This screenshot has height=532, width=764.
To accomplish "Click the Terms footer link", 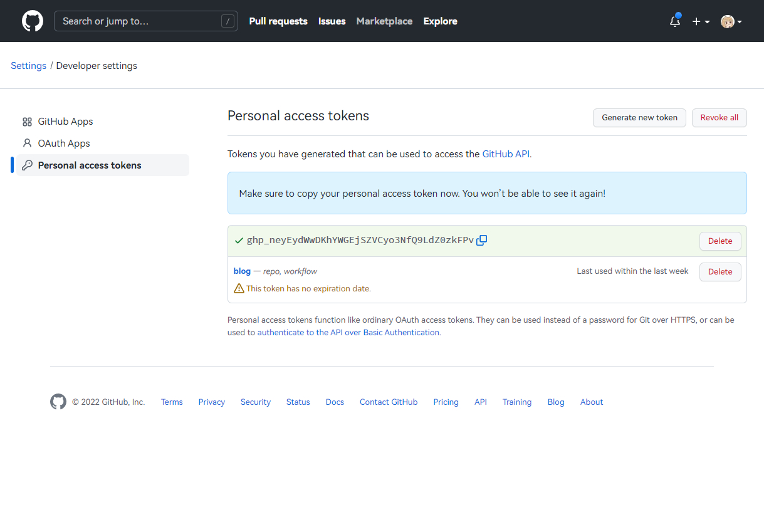I will pyautogui.click(x=172, y=402).
